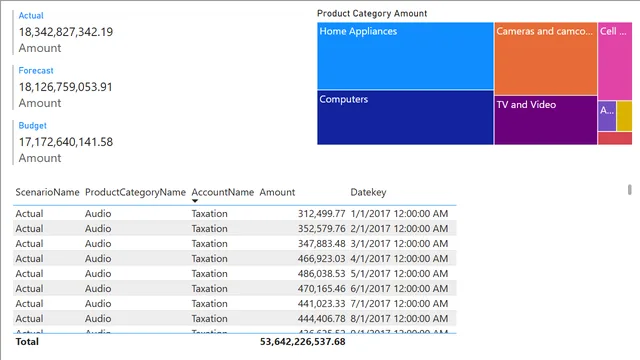Click the Product Category Amount chart title
Screen dimensions: 640x360
(x=372, y=13)
